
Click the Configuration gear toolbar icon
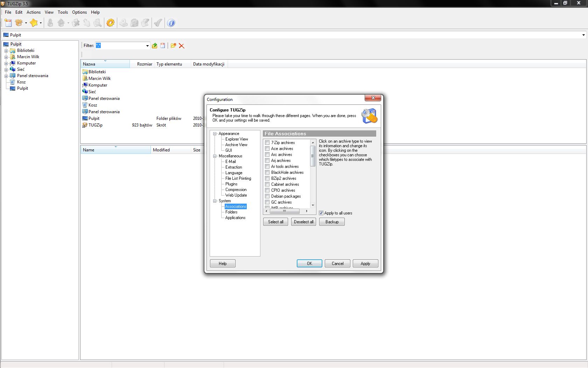[x=110, y=23]
